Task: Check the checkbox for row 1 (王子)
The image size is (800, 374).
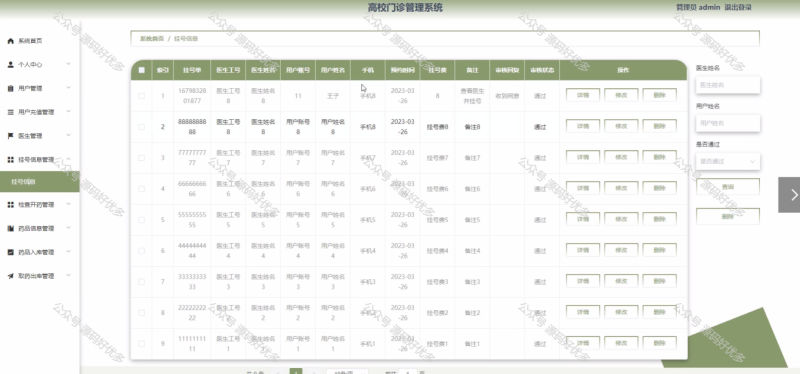Action: coord(142,96)
